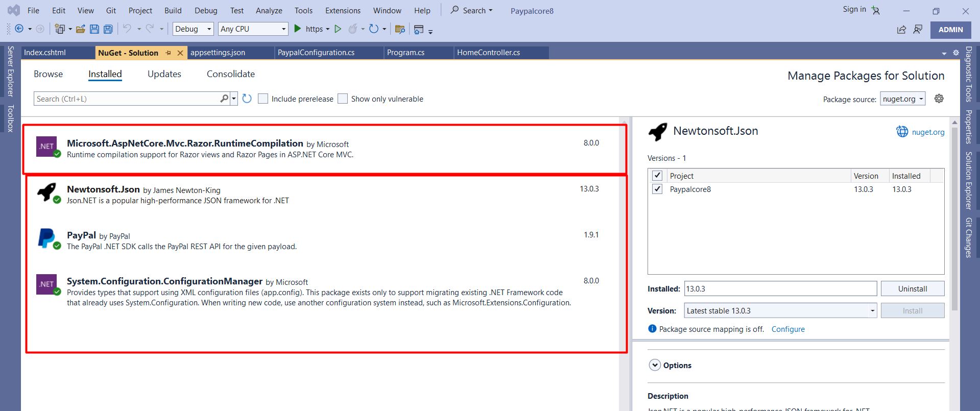
Task: Click the Undo arrow icon
Action: (x=127, y=29)
